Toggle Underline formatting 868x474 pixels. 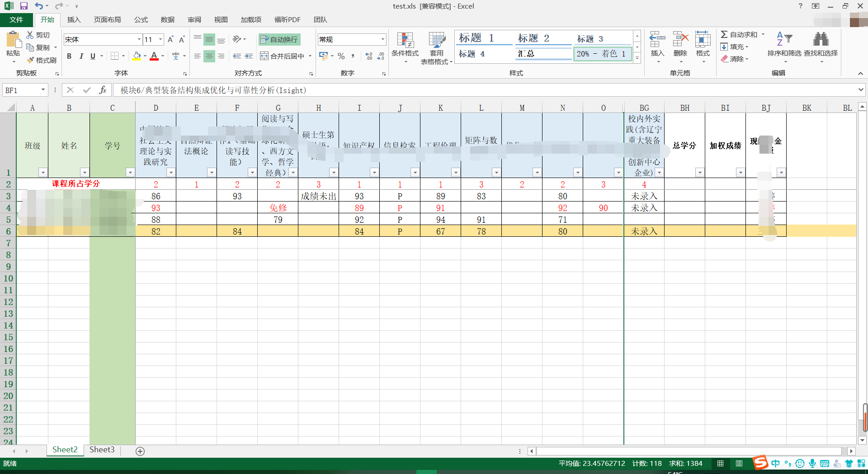pos(93,56)
